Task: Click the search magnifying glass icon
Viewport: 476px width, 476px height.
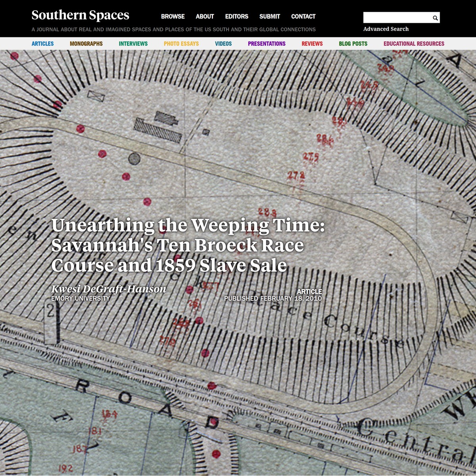Action: pos(435,18)
